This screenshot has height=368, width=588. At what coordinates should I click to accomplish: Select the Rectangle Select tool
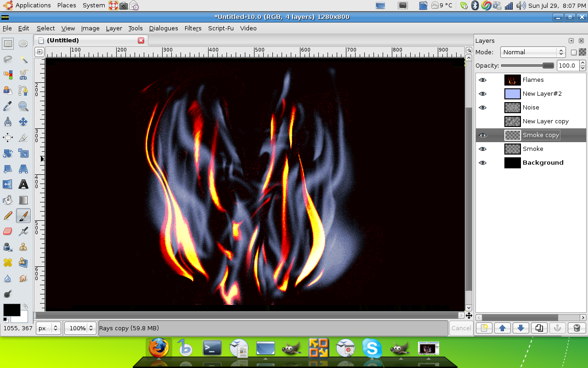click(x=8, y=44)
